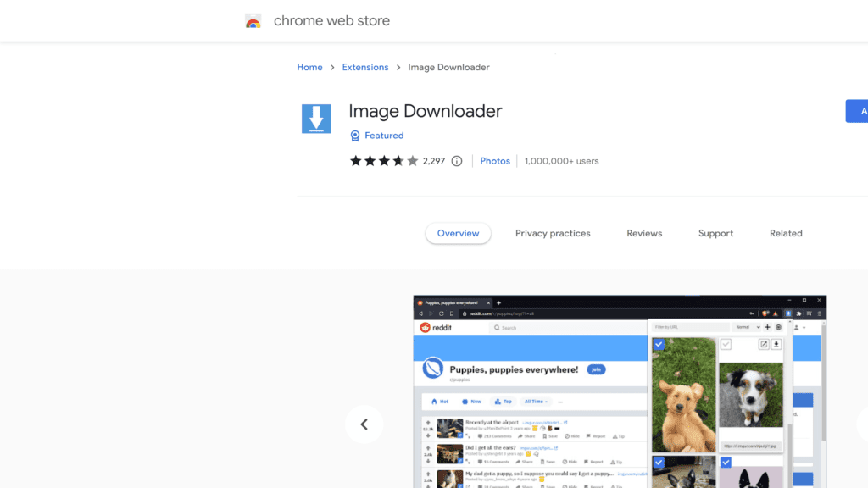
Task: Click the blue Image Downloader icon in the preview browser toolbar
Action: pyautogui.click(x=788, y=313)
